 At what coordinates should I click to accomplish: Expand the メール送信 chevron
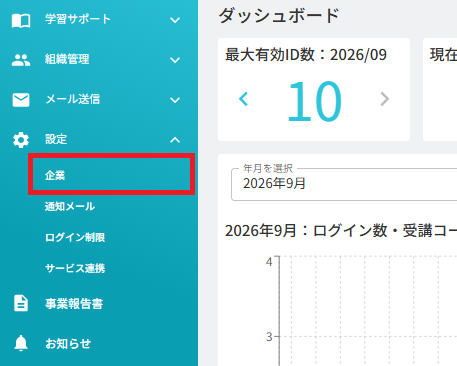point(175,100)
